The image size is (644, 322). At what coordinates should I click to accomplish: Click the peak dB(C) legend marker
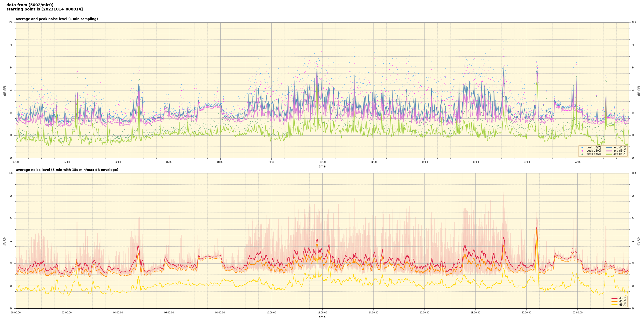[x=582, y=151]
